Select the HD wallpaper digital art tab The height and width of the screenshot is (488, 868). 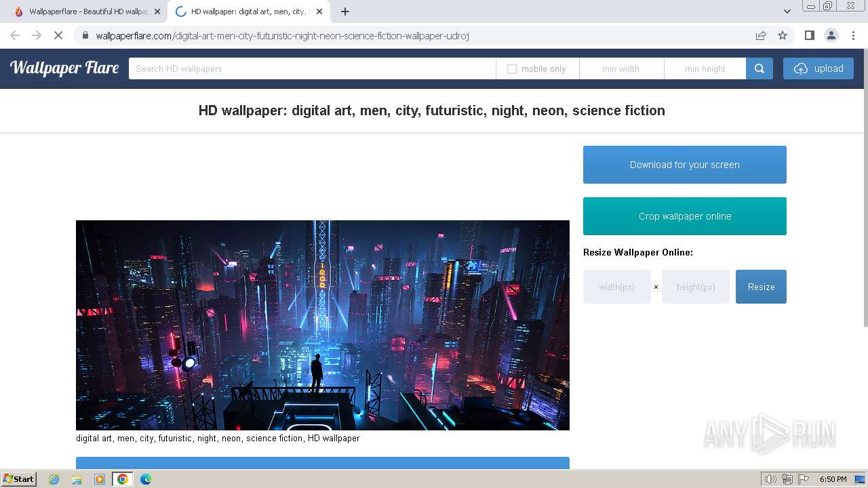[x=248, y=12]
